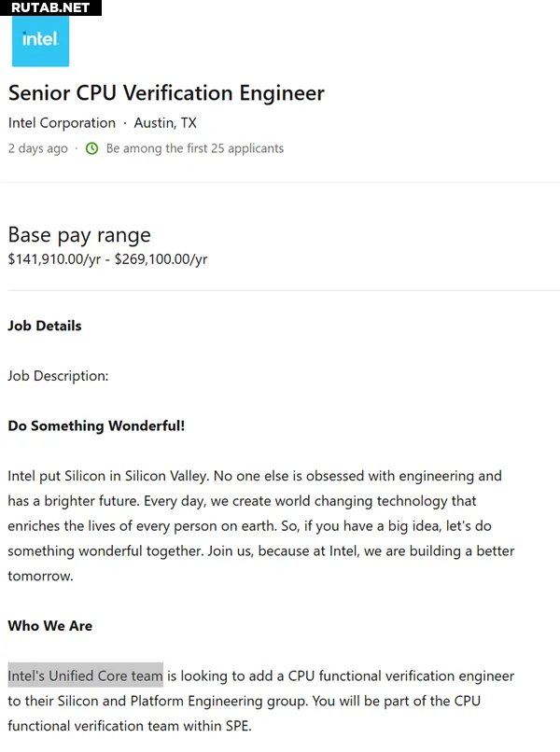This screenshot has width=560, height=752.
Task: Open the Senior CPU Verification Engineer title
Action: coord(166,93)
